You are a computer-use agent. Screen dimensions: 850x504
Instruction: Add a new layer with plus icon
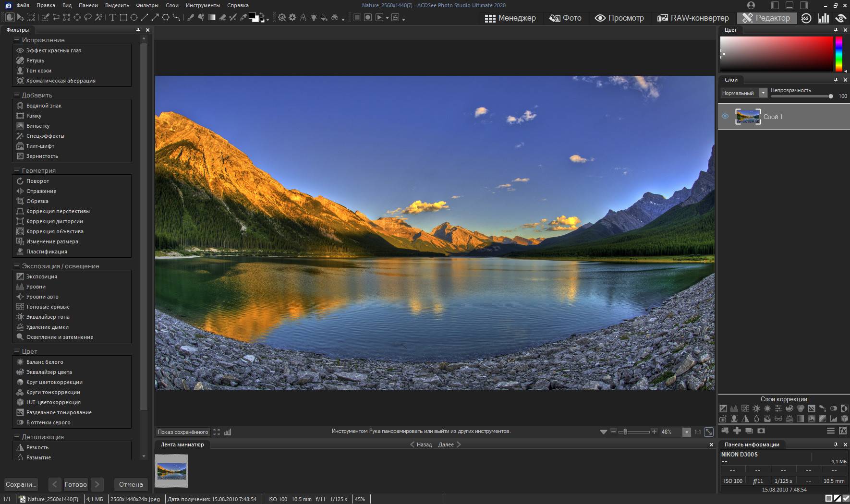pos(737,431)
